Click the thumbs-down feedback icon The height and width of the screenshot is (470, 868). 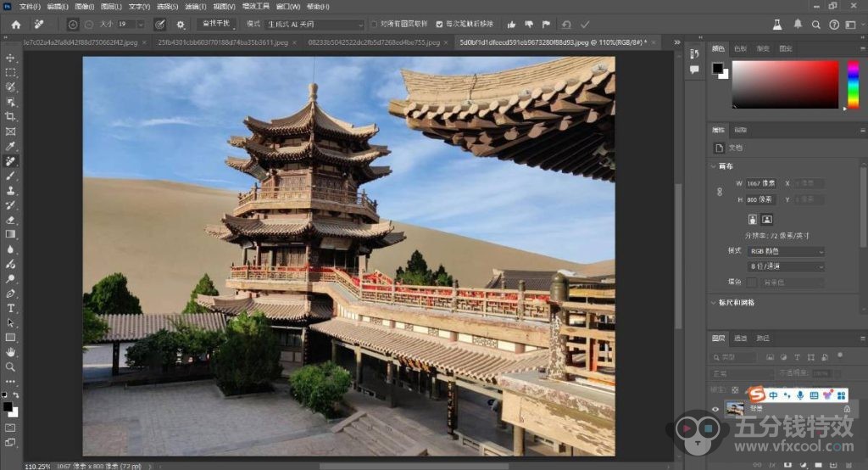click(529, 25)
